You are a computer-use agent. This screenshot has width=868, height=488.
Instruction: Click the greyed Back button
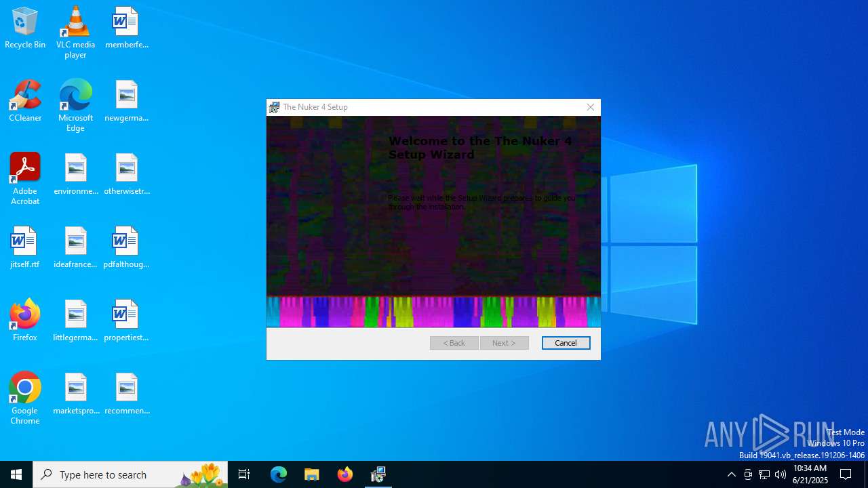[454, 343]
